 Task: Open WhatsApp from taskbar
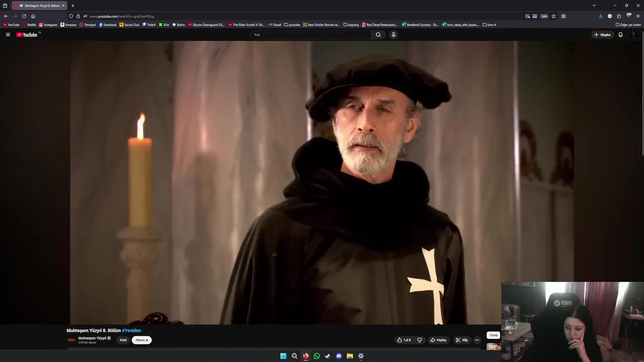coord(316,356)
